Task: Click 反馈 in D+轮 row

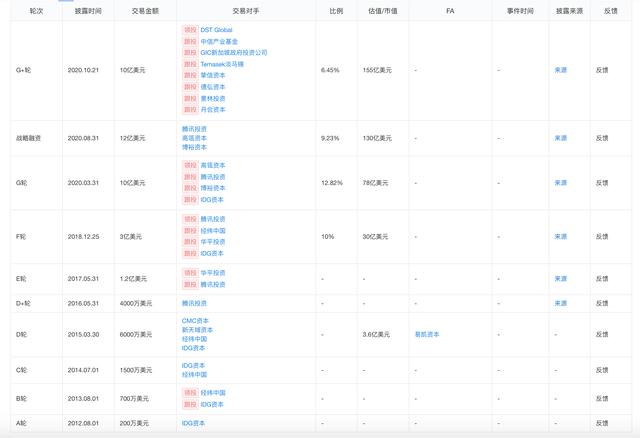Action: (602, 303)
